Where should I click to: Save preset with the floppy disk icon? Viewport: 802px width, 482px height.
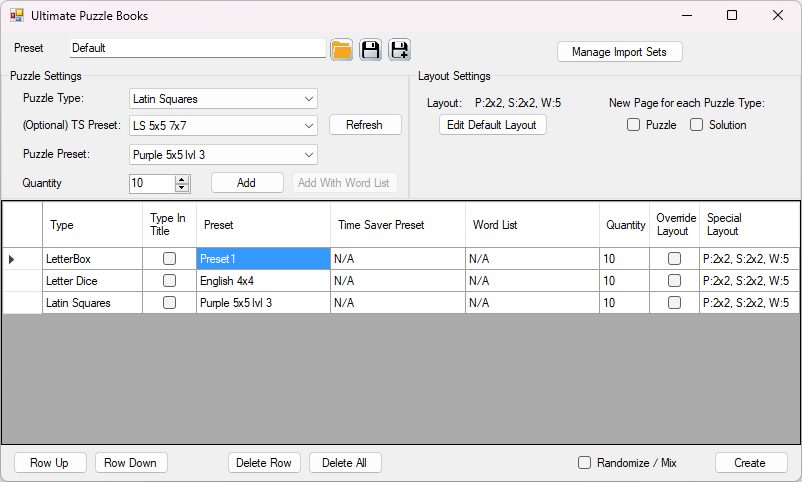click(x=371, y=50)
